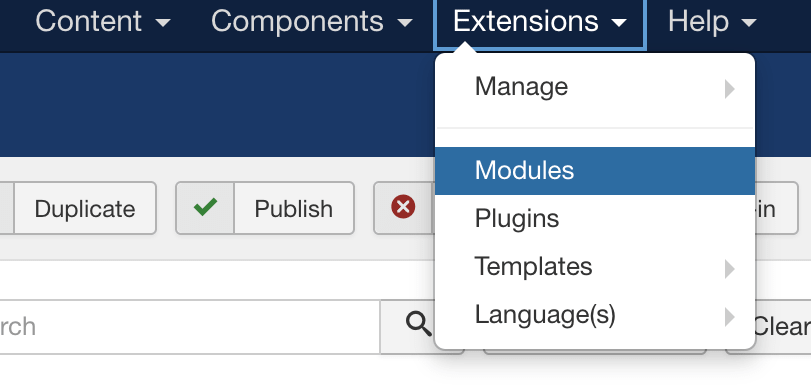Expand the Components dropdown menu
Image resolution: width=811 pixels, height=392 pixels.
pos(312,22)
